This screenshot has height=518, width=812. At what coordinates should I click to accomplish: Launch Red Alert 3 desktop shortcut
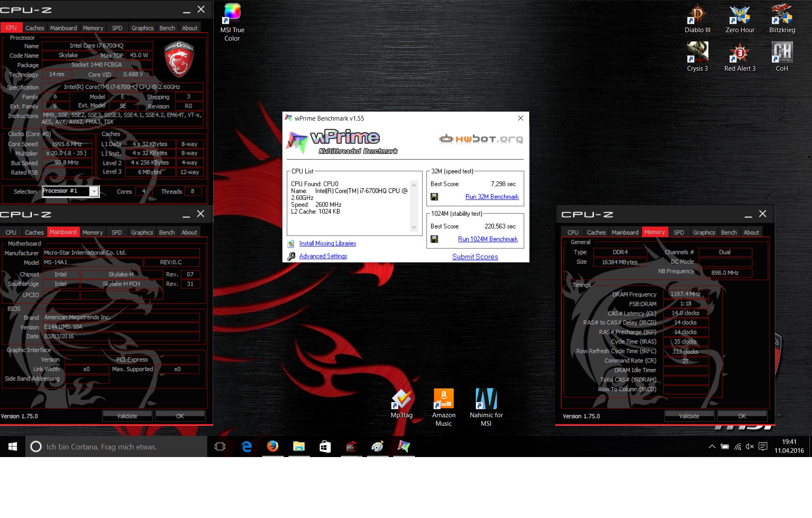740,57
